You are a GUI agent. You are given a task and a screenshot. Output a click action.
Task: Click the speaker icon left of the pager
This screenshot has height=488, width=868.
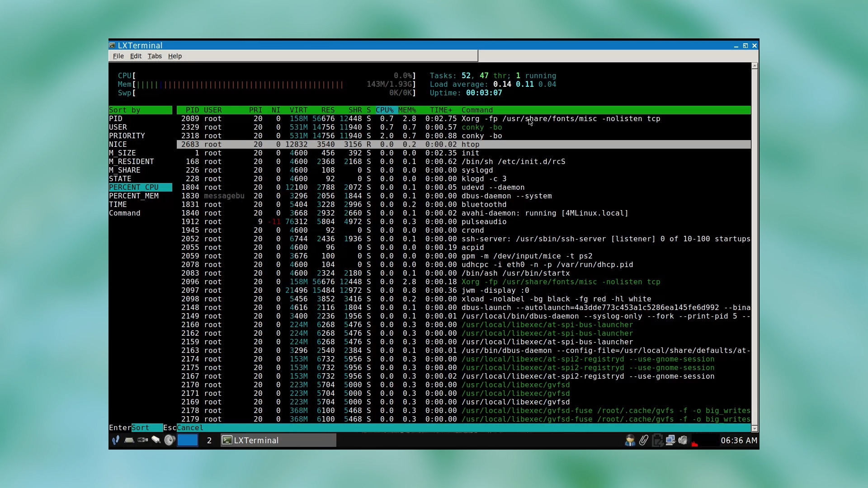point(170,440)
